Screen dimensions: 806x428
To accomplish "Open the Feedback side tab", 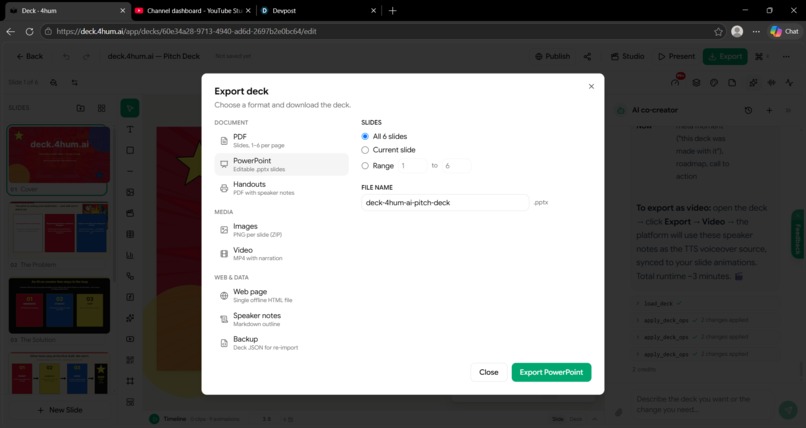I will point(798,234).
